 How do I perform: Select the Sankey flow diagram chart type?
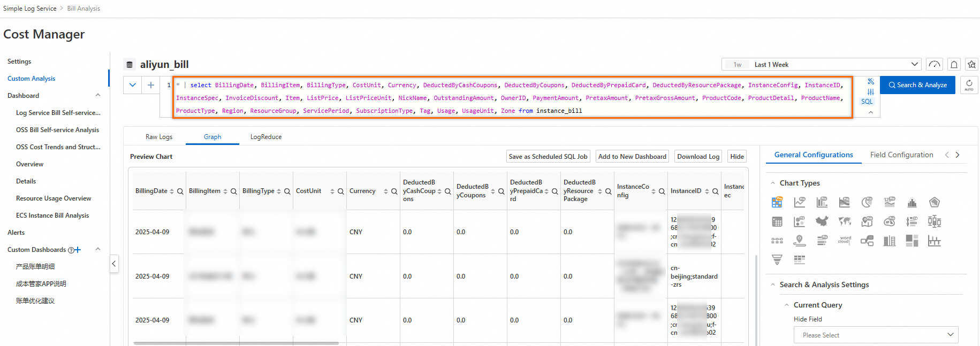[x=867, y=241]
